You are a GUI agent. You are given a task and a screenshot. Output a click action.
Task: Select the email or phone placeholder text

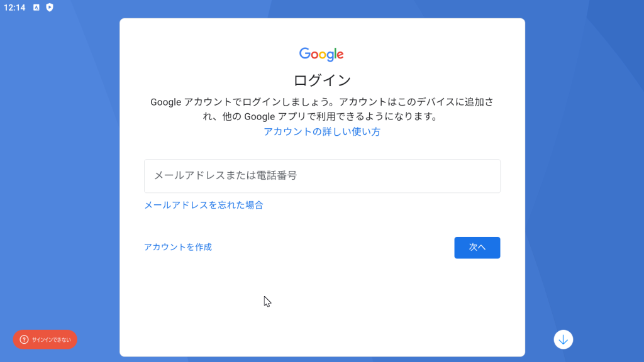tap(225, 176)
